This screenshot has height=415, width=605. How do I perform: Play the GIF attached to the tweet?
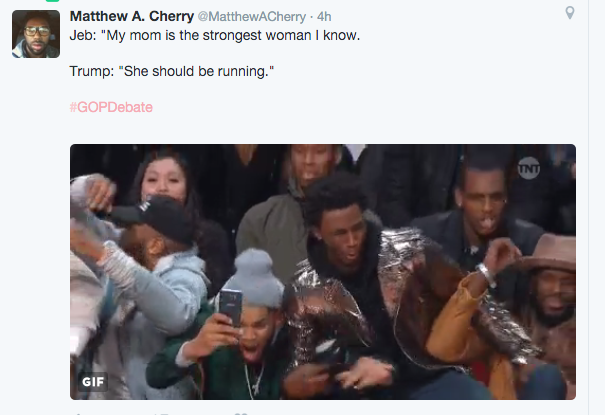(x=322, y=272)
